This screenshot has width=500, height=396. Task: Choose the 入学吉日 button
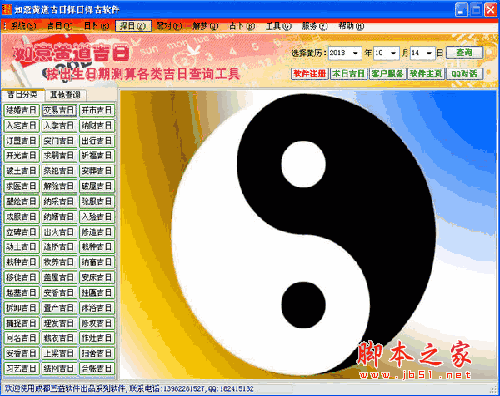point(59,126)
